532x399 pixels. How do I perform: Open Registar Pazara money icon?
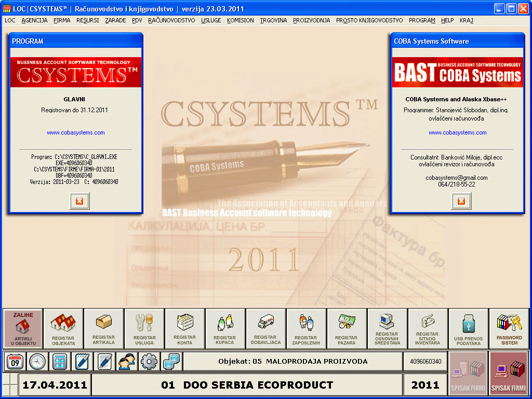347,328
